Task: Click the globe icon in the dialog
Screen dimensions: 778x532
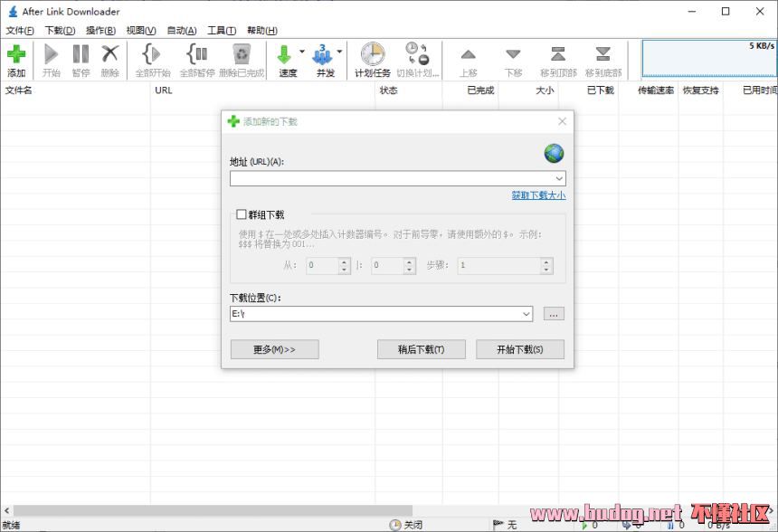Action: click(x=554, y=153)
